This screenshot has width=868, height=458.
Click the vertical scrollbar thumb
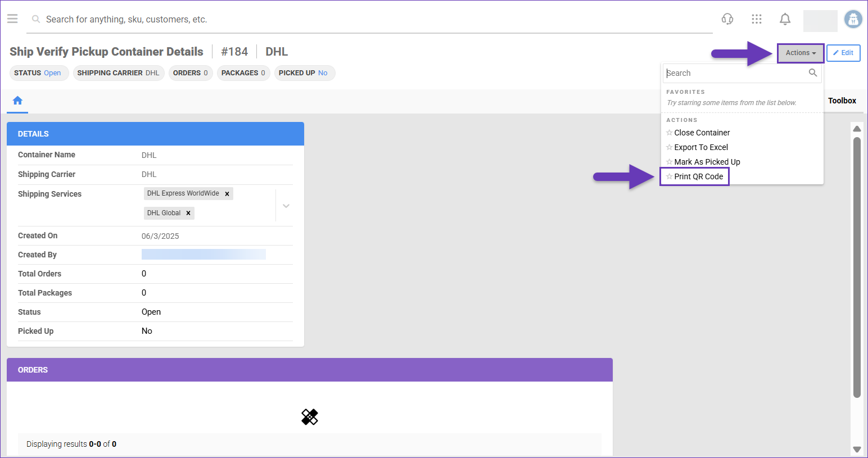point(857,267)
